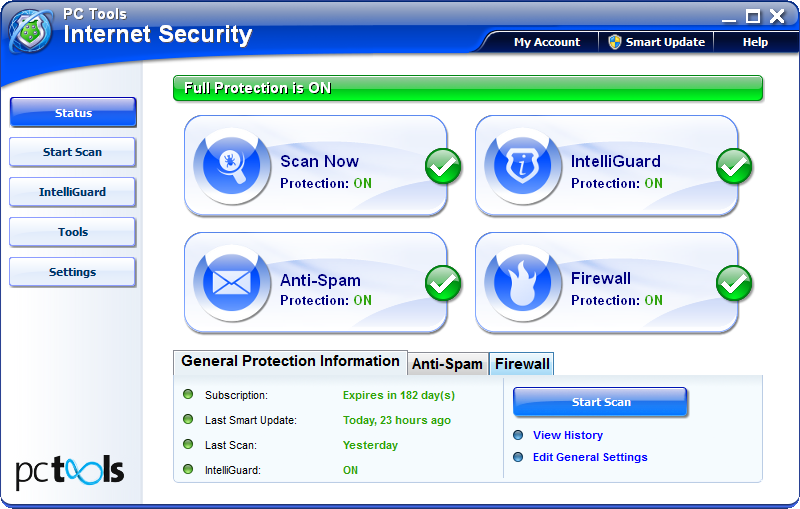
Task: Switch to the Firewall tab
Action: tap(522, 364)
